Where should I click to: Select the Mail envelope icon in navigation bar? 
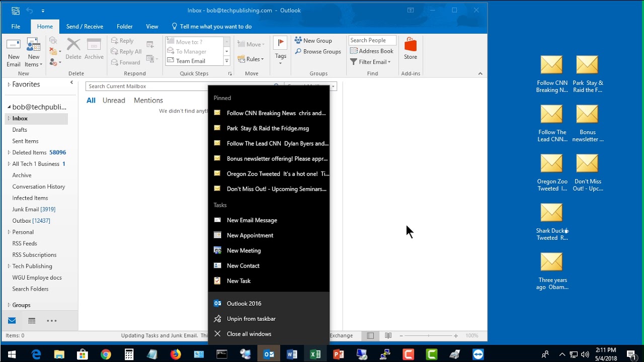[x=11, y=320]
